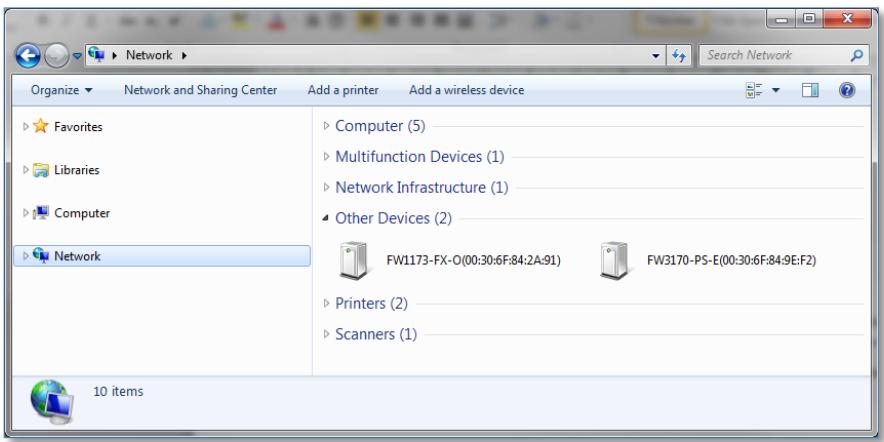Maximize the Network window
The image size is (884, 442).
[x=809, y=20]
